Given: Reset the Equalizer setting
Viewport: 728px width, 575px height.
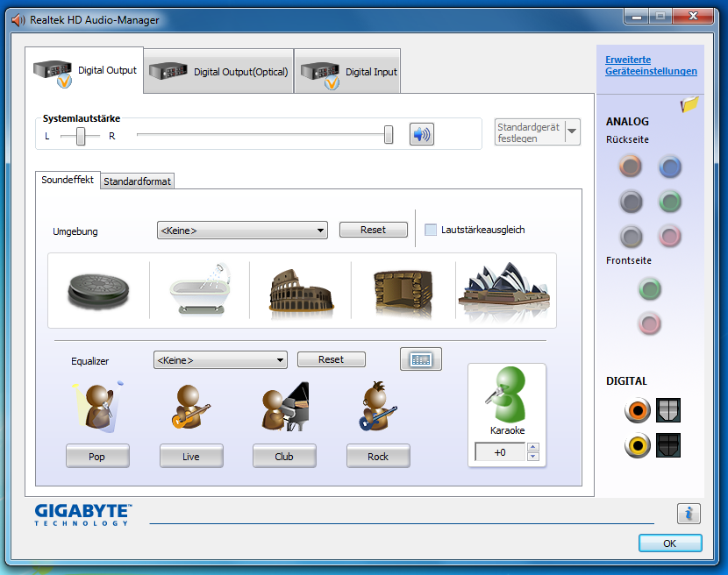Looking at the screenshot, I should 331,359.
